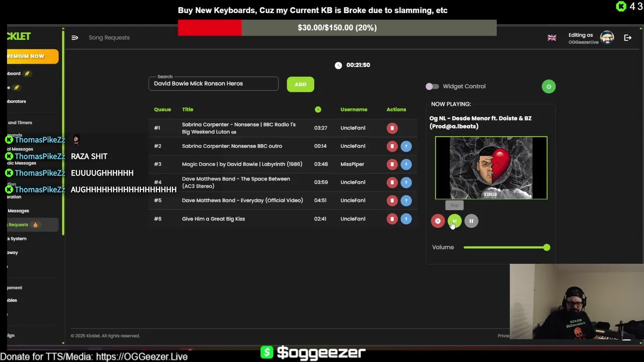
Task: Click the green ADD button
Action: coord(300,84)
